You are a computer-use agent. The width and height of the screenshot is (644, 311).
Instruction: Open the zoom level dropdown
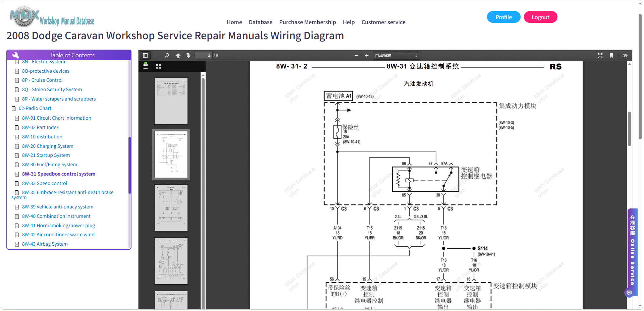[x=396, y=56]
